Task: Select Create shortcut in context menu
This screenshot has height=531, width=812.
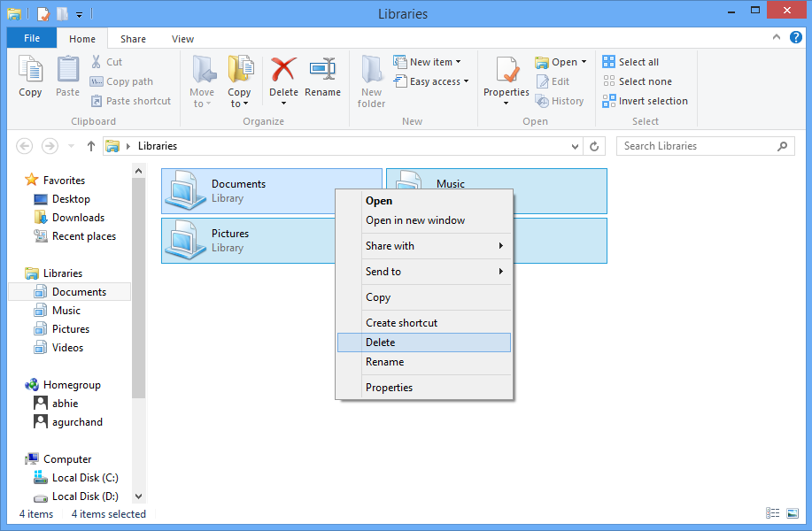Action: pos(401,323)
